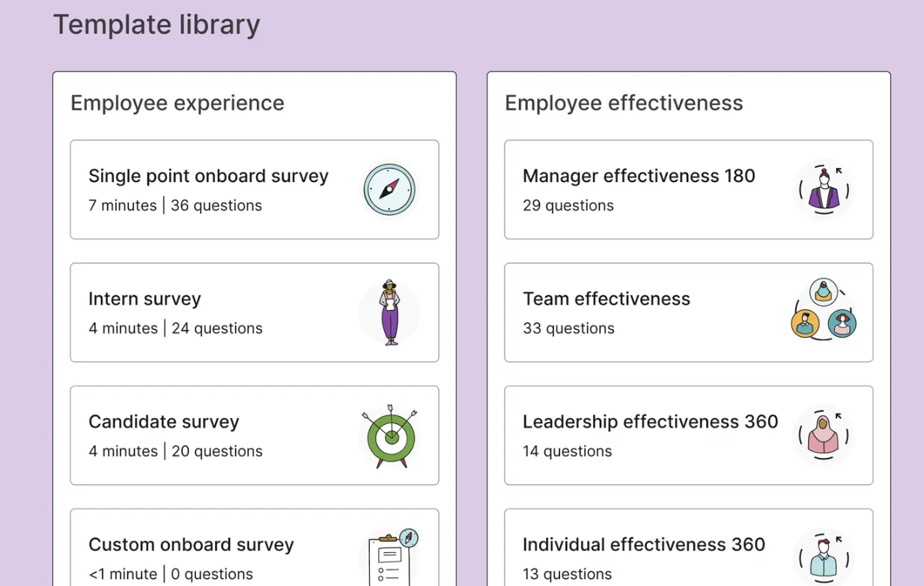Select the Candidate survey template card

(x=255, y=435)
